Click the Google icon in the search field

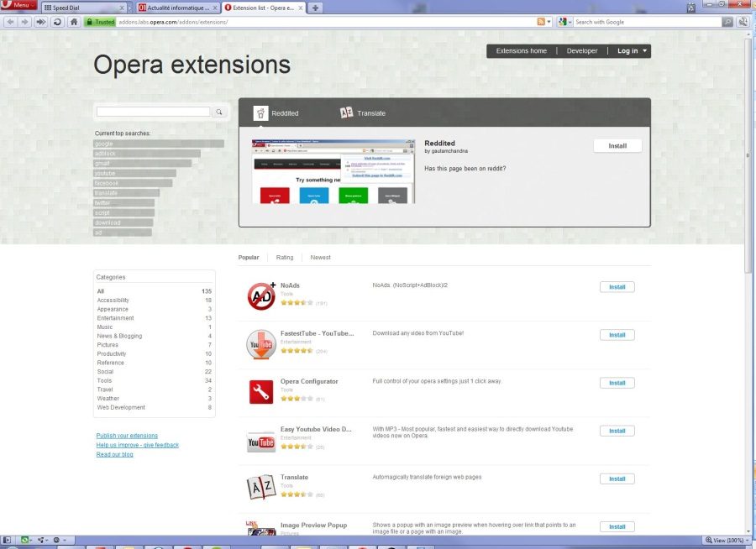coord(563,21)
